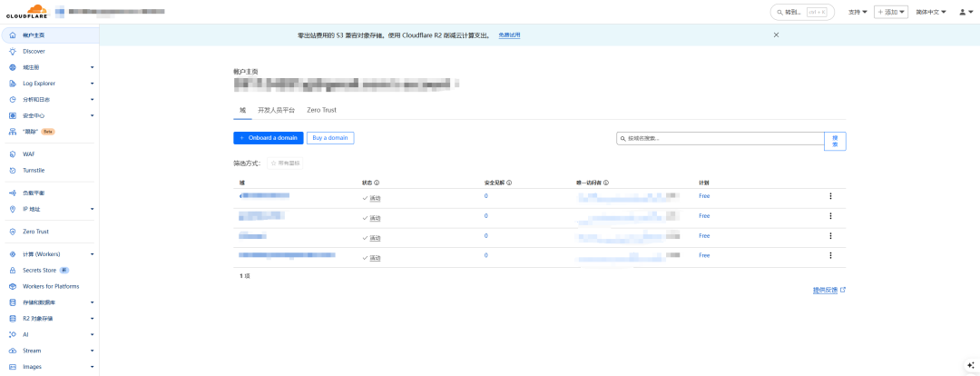Click the Zero Trust shield icon in sidebar

pos(13,232)
